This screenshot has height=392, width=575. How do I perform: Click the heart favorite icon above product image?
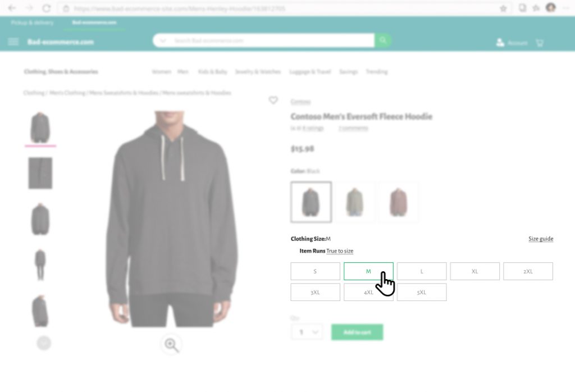click(273, 100)
